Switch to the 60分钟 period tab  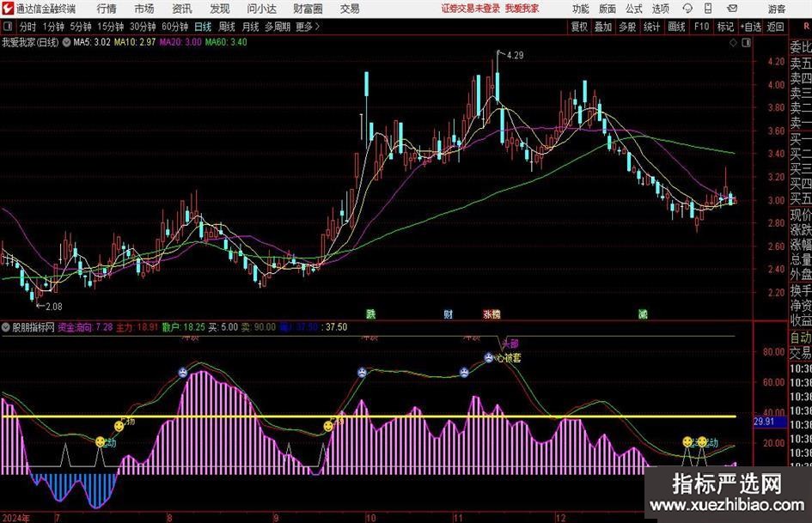point(175,27)
